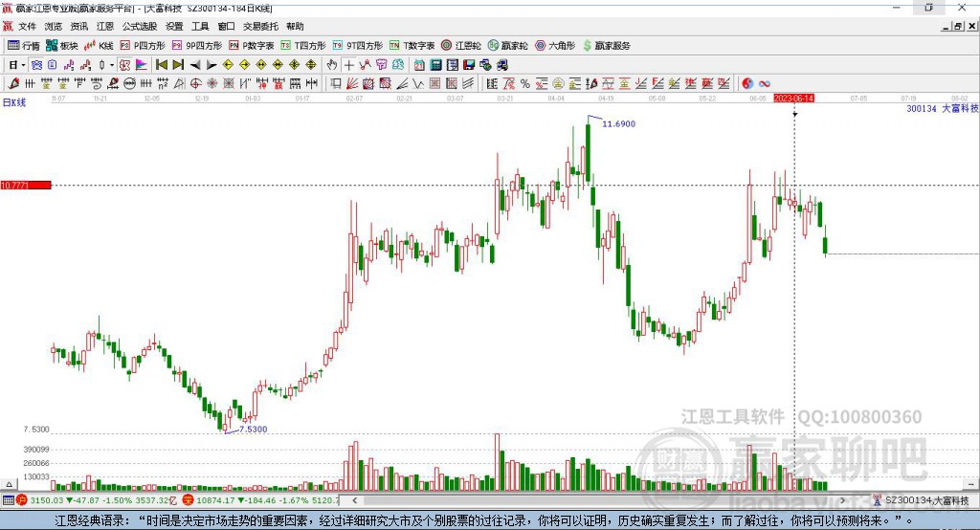Open the calculator icon
Viewport: 980px width, 530px height.
pos(435,64)
